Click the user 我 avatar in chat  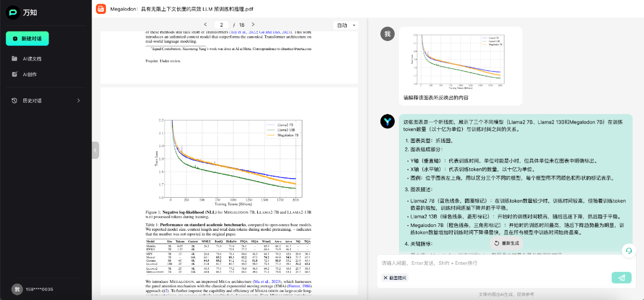coord(387,34)
